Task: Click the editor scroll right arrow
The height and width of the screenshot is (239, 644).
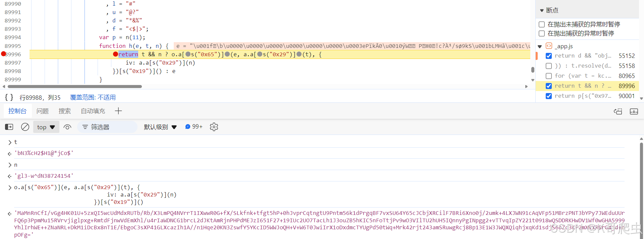Action: point(526,86)
